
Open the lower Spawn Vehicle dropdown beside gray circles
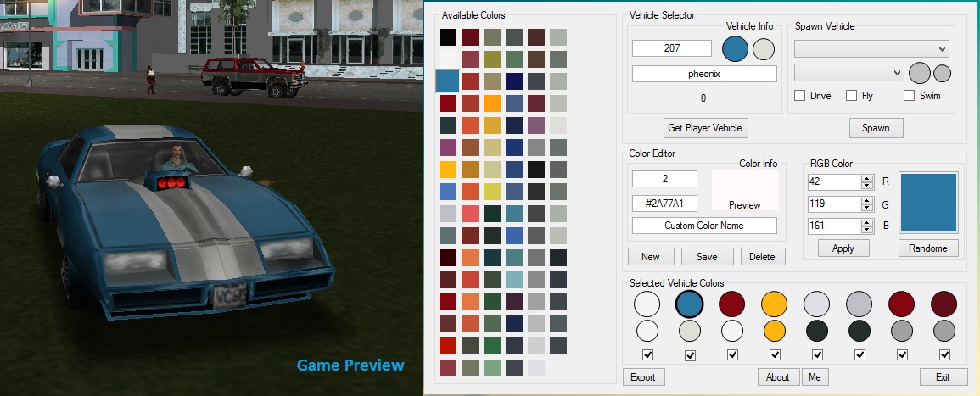[848, 73]
